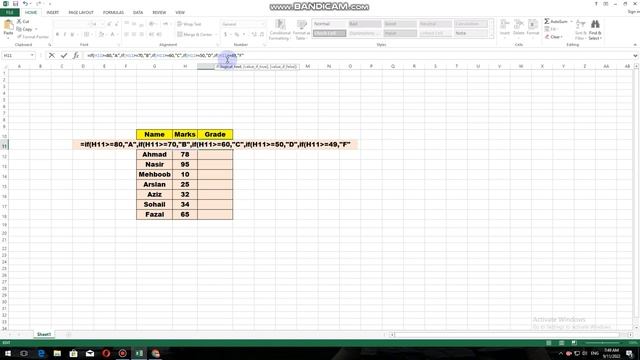This screenshot has width=640, height=360.
Task: Switch to Page Layout view in status bar
Action: pos(562,343)
